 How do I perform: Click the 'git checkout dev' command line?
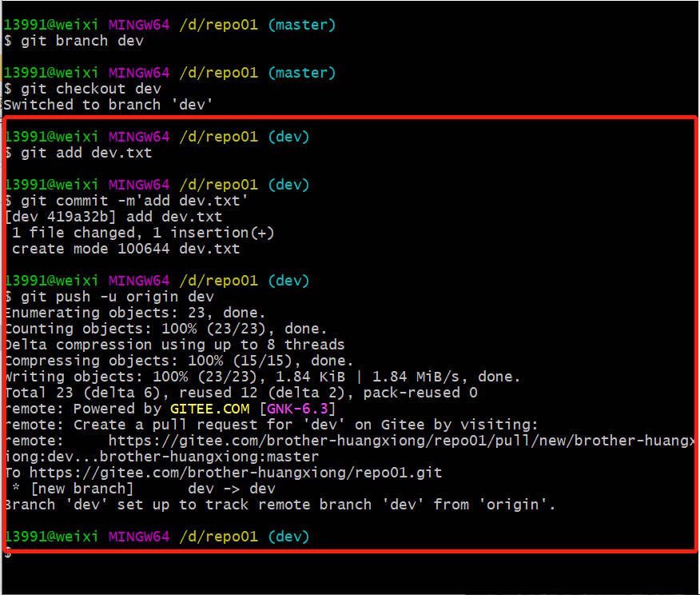(82, 89)
